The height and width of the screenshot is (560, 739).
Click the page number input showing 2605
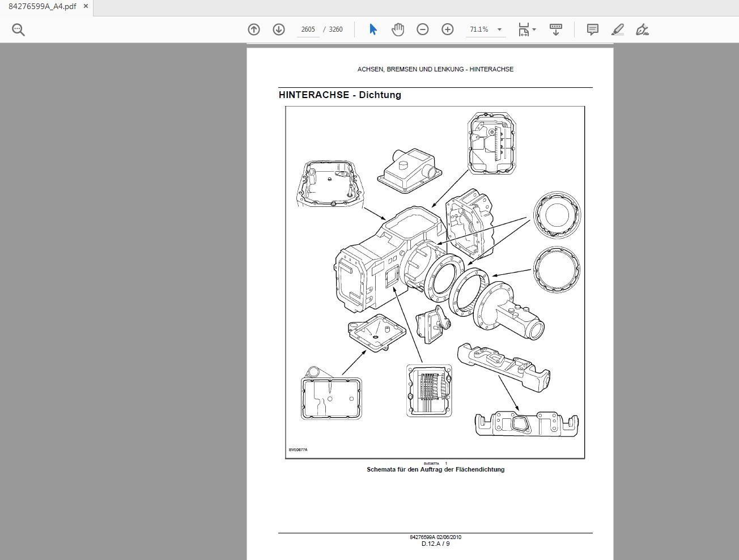click(x=308, y=29)
